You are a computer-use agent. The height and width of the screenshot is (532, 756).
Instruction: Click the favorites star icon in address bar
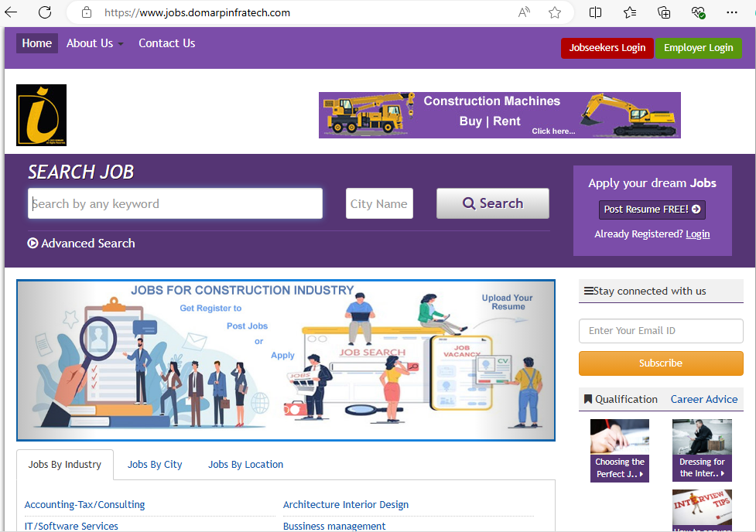pyautogui.click(x=555, y=12)
